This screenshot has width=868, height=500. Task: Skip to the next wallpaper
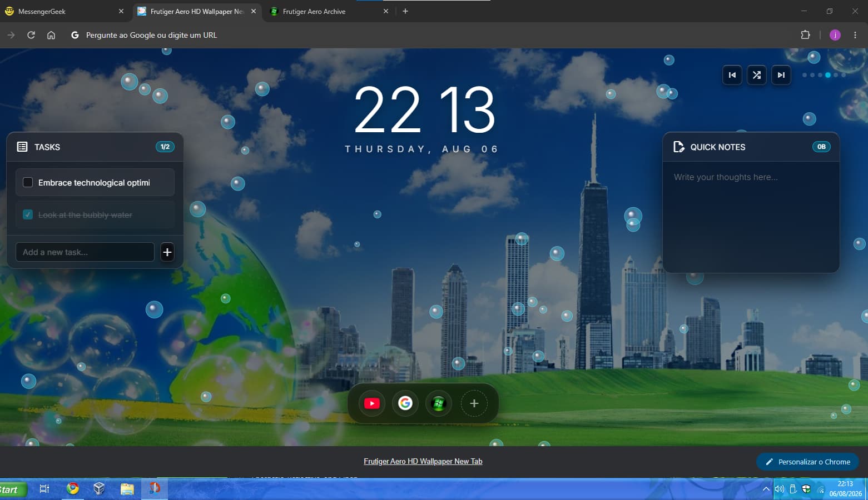click(781, 75)
